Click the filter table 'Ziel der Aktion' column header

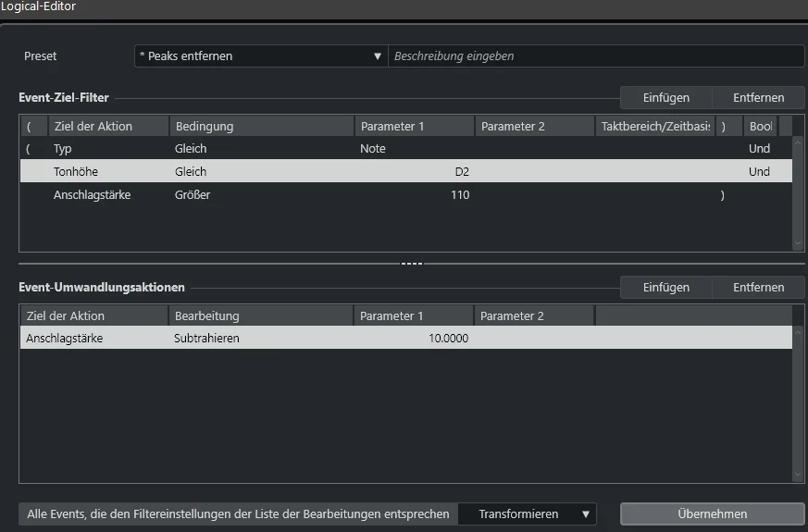(108, 126)
